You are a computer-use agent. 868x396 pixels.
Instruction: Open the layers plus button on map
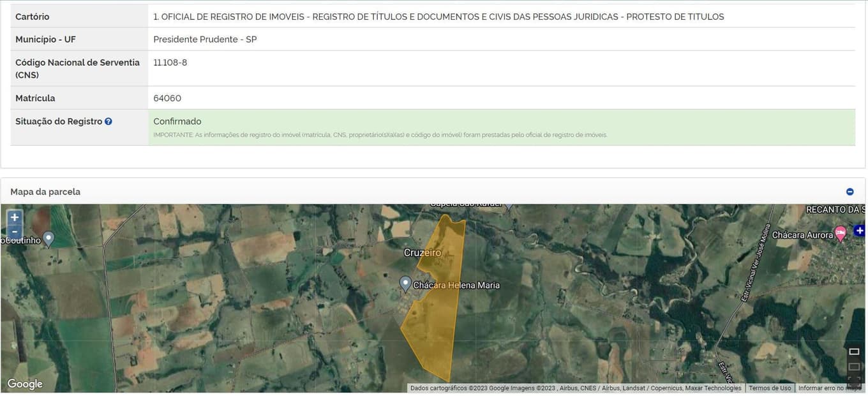[860, 231]
